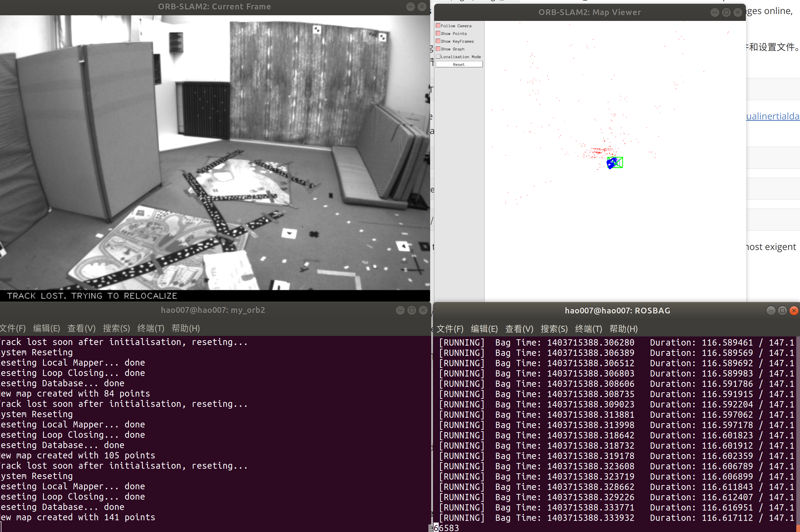Open 编辑(E) menu in my_orb2 terminal
Screen dimensions: 800x532
(46, 328)
